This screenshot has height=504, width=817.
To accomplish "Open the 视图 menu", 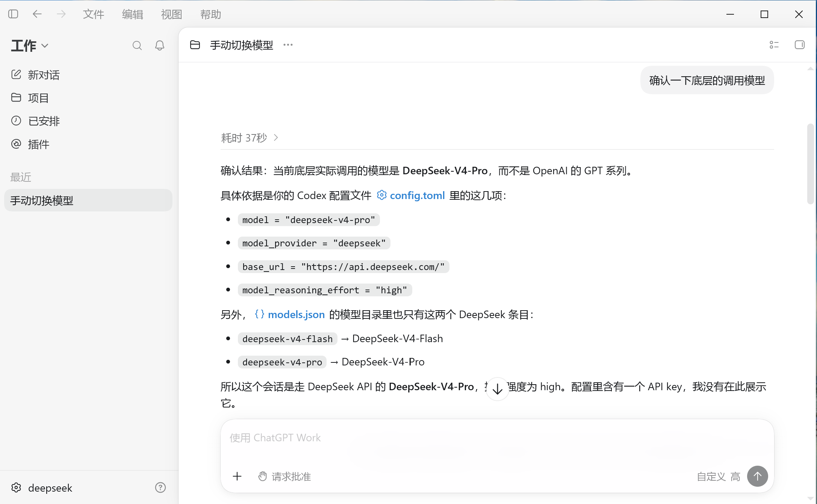I will click(171, 14).
